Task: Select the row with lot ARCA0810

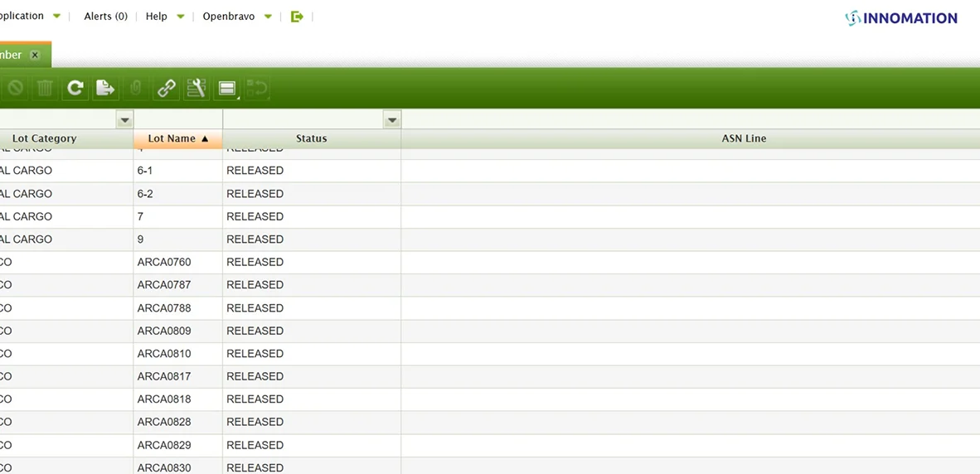Action: (164, 354)
